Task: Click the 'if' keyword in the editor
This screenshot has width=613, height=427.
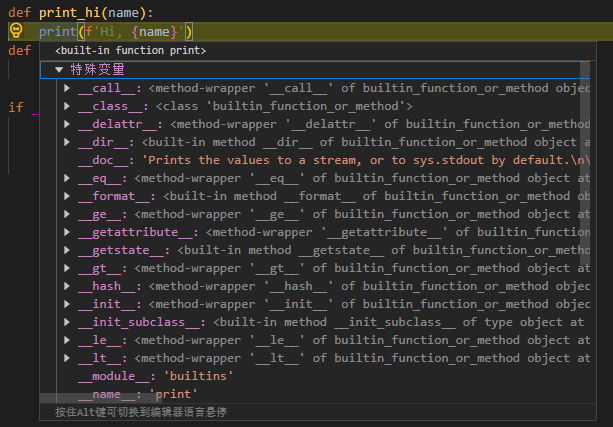Action: (16, 107)
